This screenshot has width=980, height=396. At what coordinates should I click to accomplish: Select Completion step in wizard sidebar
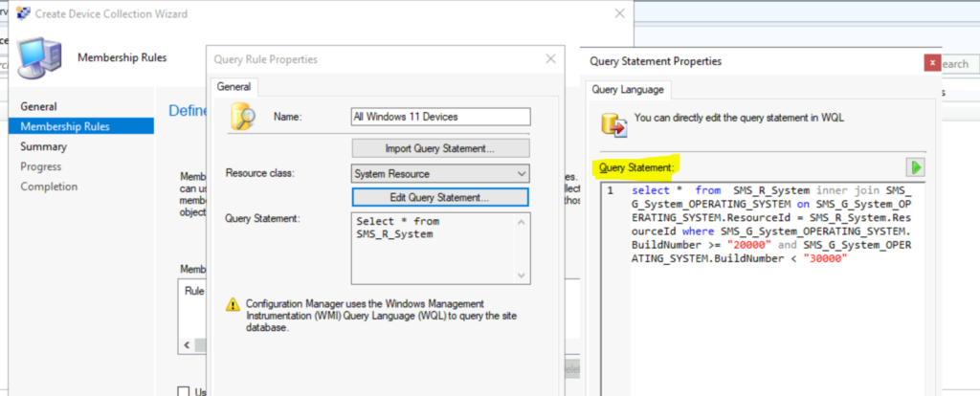coord(50,187)
